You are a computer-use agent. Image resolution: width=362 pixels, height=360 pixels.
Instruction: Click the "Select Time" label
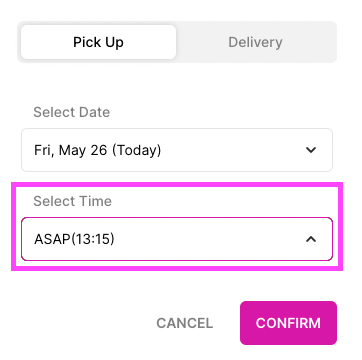tap(72, 201)
